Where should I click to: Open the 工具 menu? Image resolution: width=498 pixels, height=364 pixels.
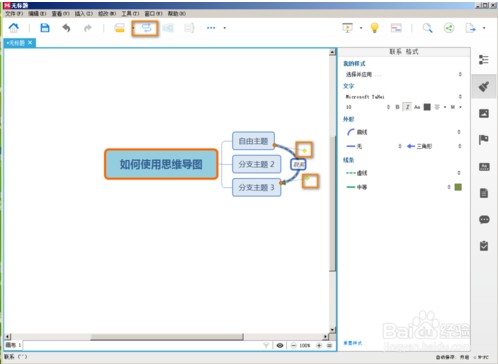[130, 14]
